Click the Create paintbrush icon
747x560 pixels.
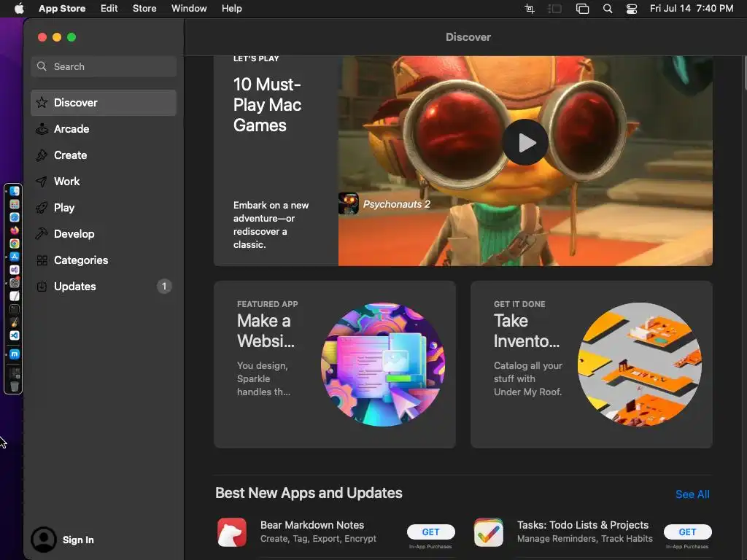click(42, 155)
